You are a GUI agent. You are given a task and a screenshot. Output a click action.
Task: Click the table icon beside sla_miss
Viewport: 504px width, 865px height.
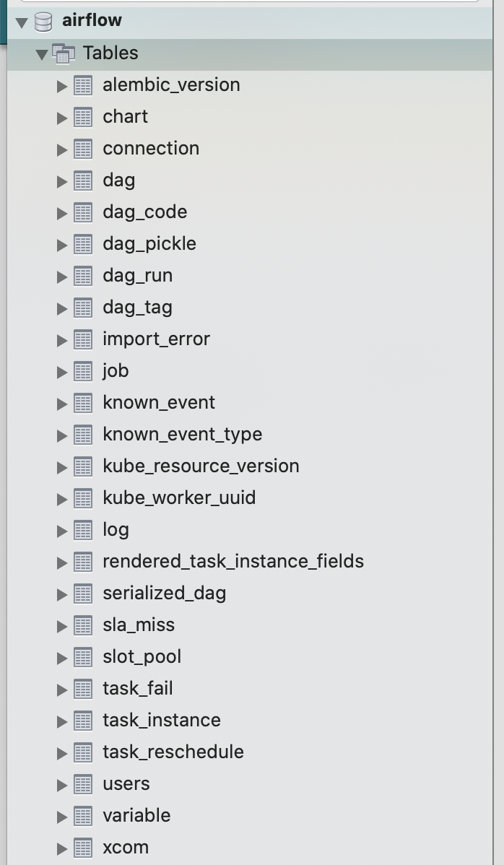(x=83, y=625)
